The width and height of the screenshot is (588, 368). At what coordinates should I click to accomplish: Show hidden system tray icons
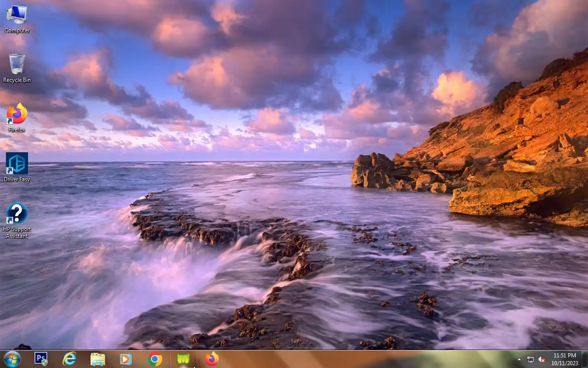point(520,359)
